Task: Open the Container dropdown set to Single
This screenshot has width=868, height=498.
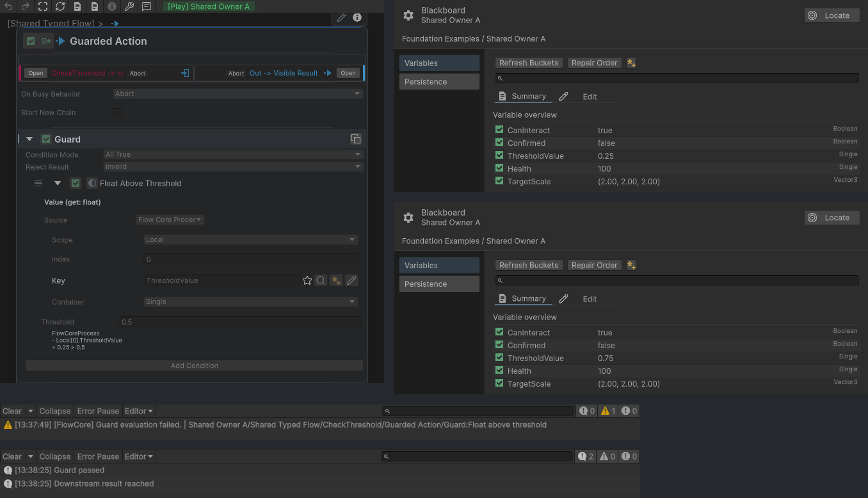Action: (x=251, y=301)
